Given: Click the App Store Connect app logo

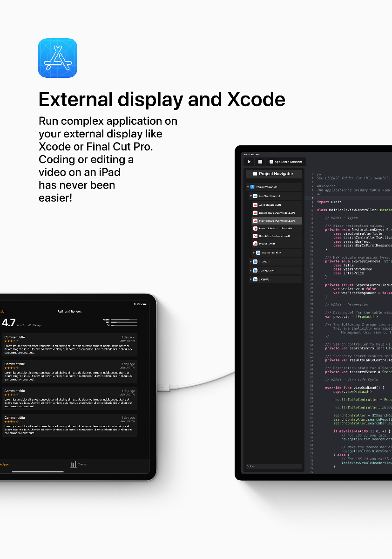Looking at the screenshot, I should tap(58, 58).
